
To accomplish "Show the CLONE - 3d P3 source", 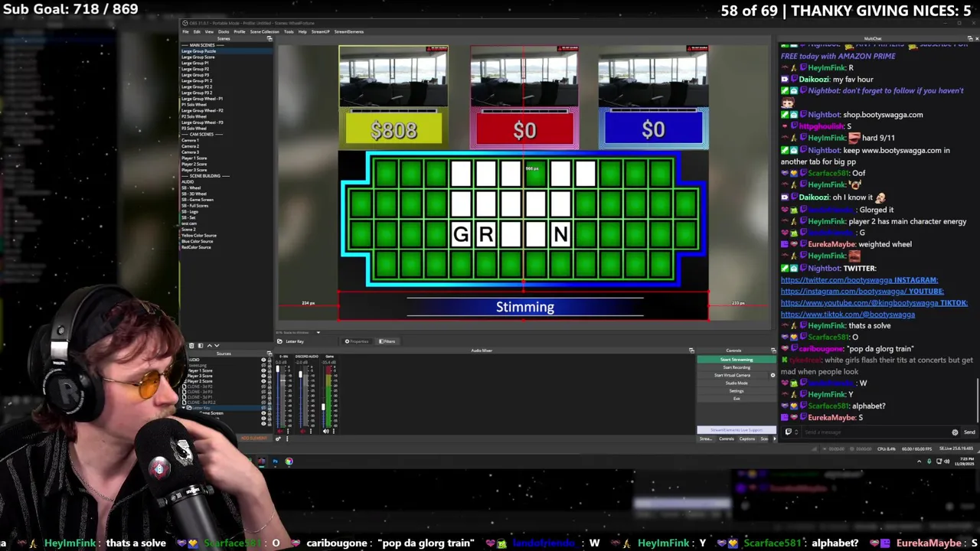I will click(x=263, y=392).
